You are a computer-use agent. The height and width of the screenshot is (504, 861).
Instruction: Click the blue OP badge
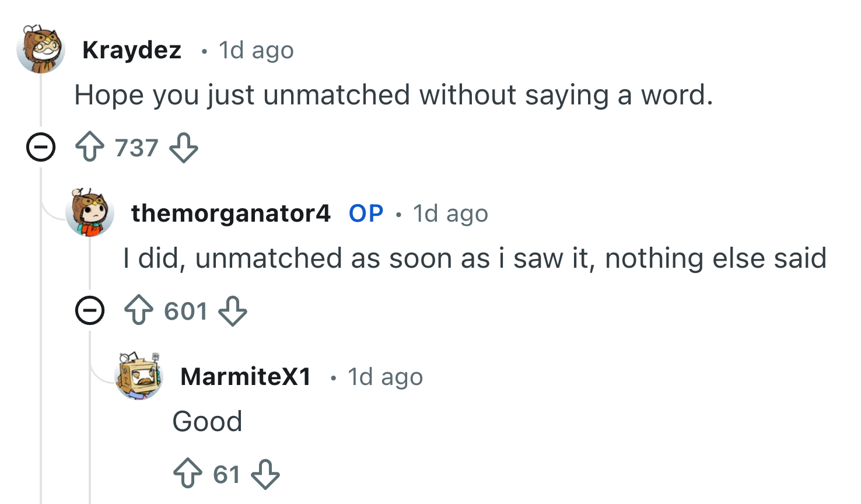366,213
